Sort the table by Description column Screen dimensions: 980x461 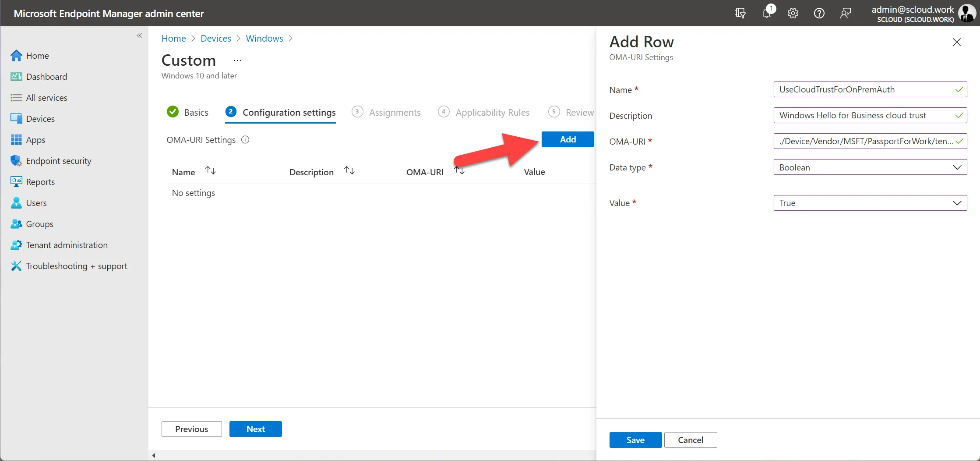point(349,171)
